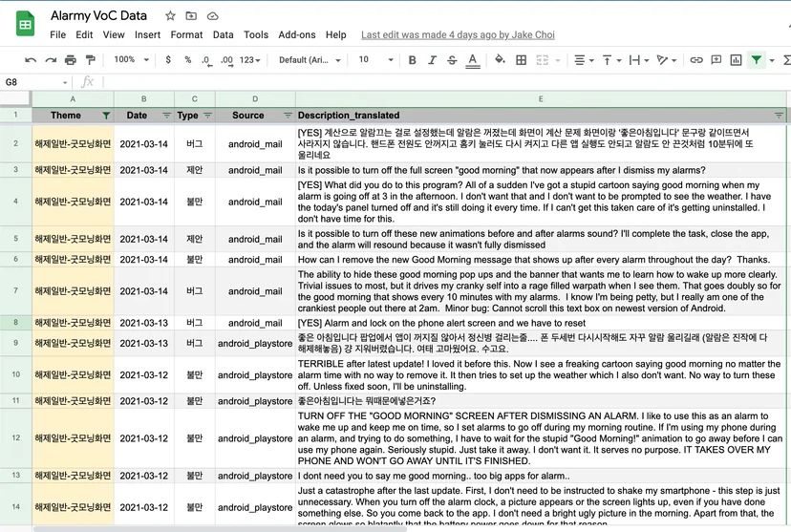The height and width of the screenshot is (532, 791).
Task: Open the Default font dropdown
Action: tap(310, 60)
